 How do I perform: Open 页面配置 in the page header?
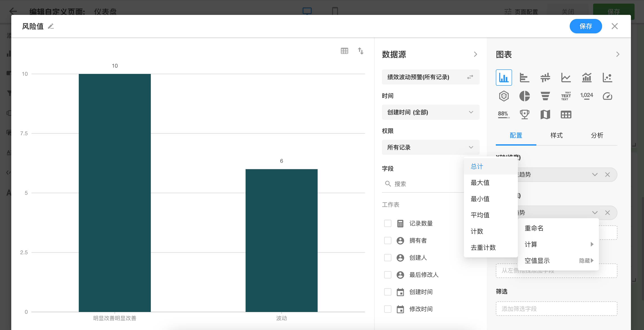(521, 11)
